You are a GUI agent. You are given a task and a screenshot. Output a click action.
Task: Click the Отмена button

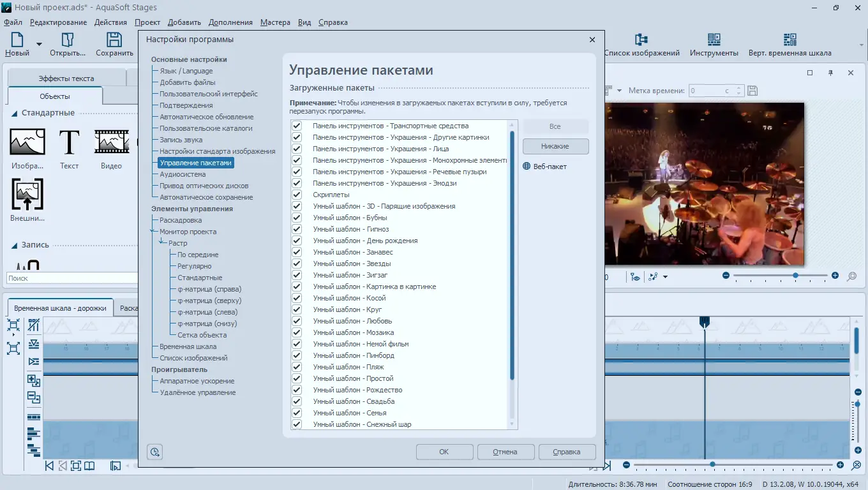pos(505,452)
